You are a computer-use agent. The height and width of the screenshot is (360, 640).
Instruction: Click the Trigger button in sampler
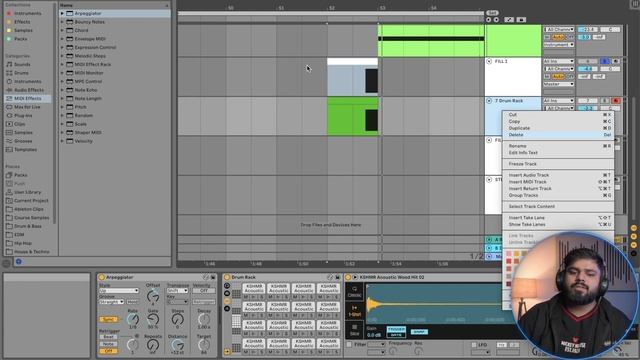(396, 329)
